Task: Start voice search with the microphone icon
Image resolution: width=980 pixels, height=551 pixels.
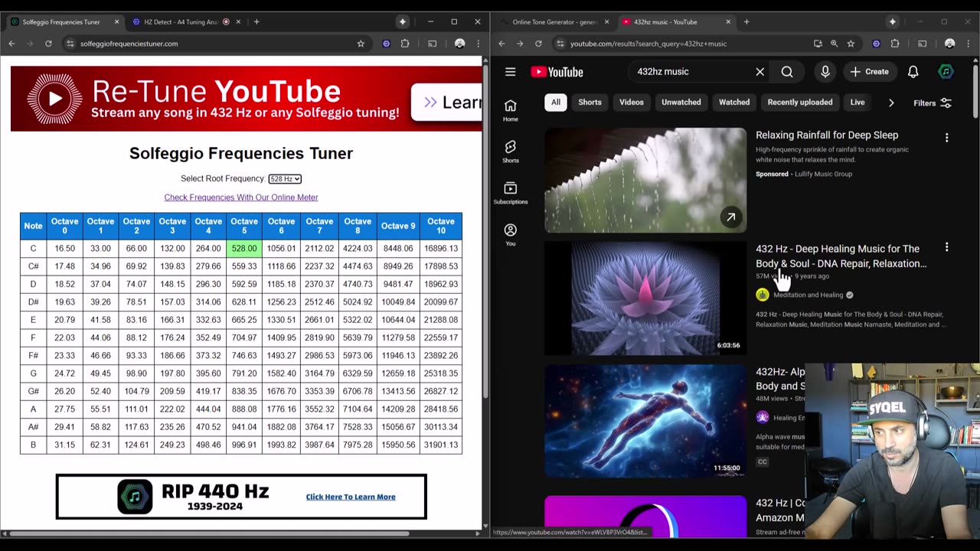Action: tap(825, 72)
